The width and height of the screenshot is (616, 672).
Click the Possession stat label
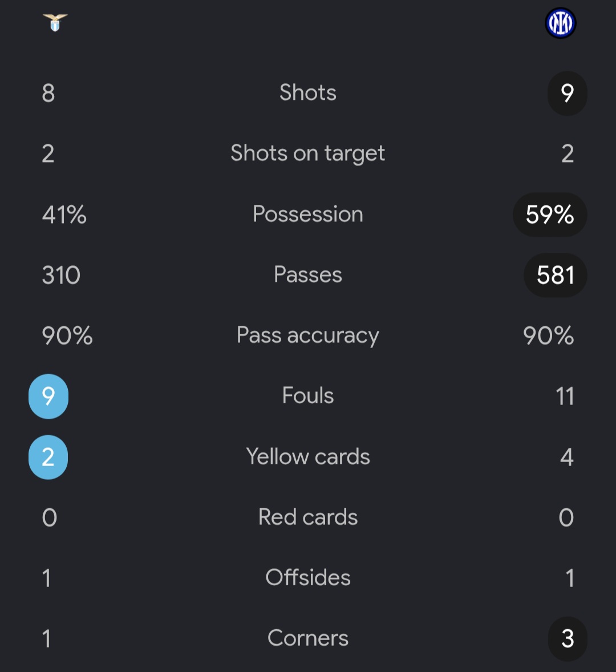coord(308,214)
